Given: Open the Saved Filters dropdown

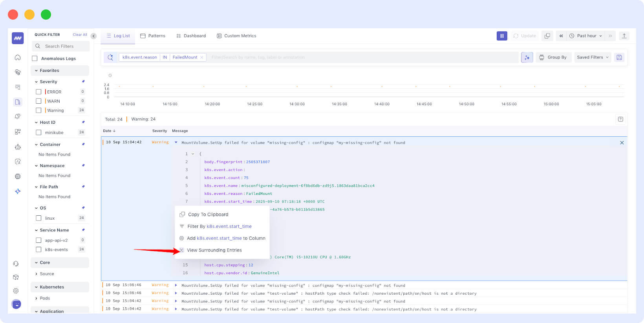Looking at the screenshot, I should [592, 57].
